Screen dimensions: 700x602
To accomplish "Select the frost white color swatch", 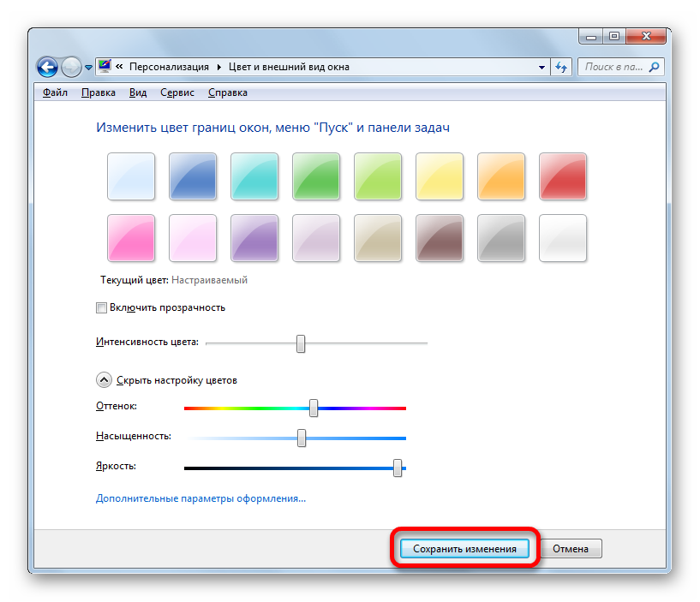I will pyautogui.click(x=563, y=238).
